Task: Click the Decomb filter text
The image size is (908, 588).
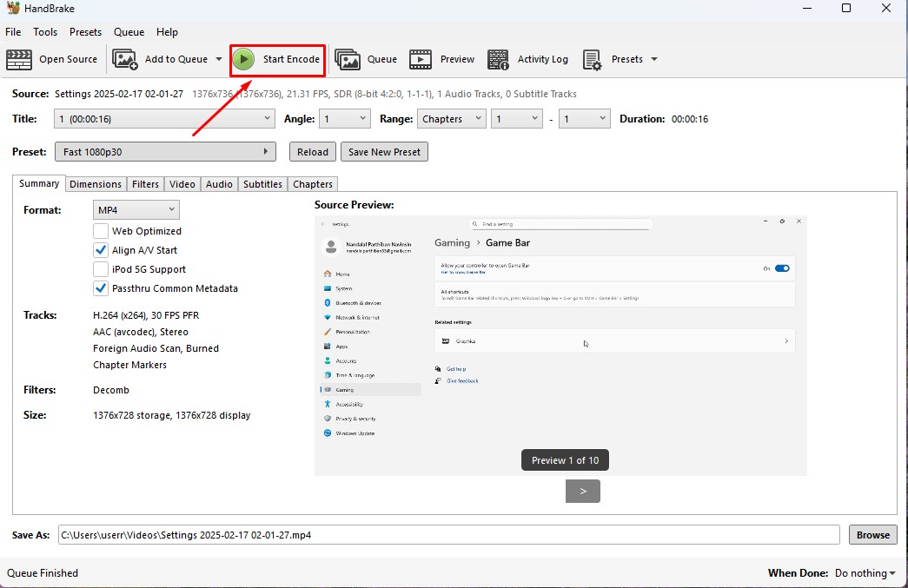Action: 111,390
